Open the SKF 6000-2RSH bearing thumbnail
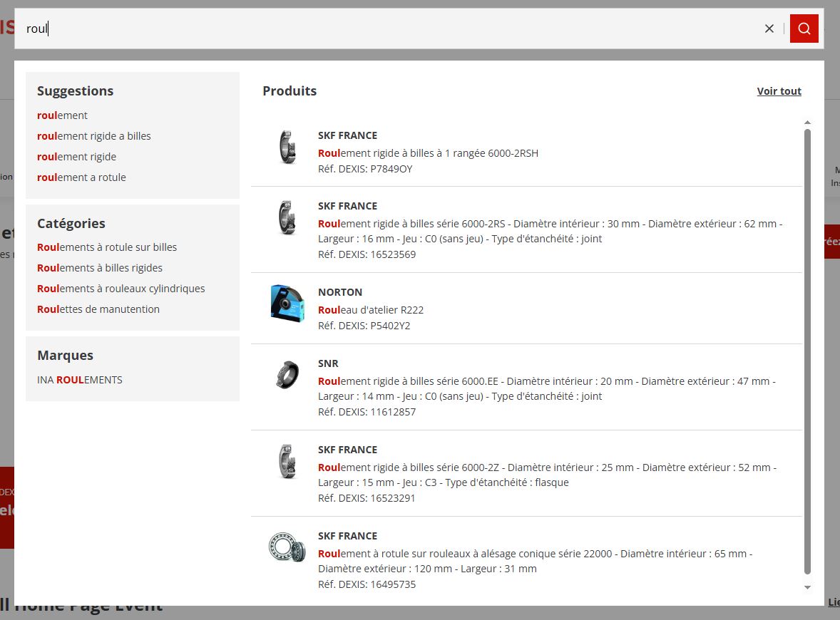Screen dimensions: 840x620 (287, 147)
